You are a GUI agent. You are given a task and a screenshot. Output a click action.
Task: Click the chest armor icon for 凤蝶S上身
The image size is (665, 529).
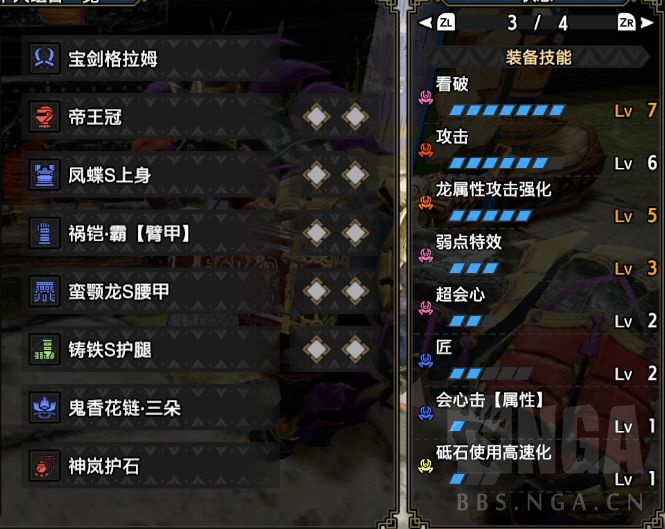45,175
